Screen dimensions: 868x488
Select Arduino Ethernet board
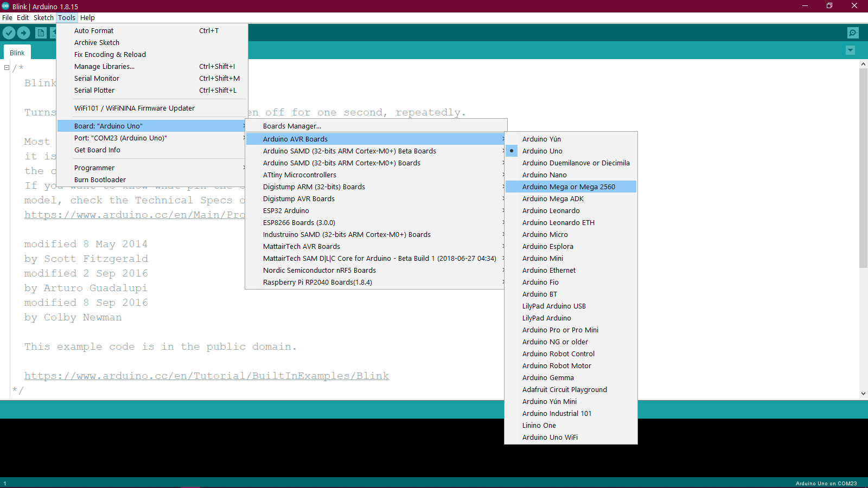point(571,270)
